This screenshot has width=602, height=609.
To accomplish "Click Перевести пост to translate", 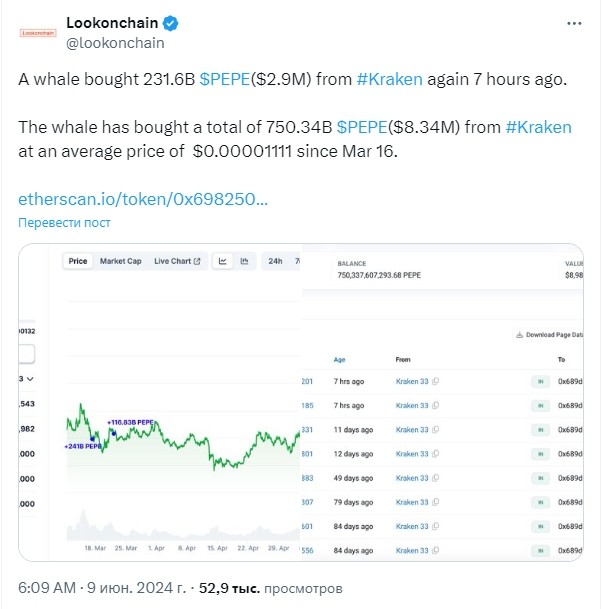I will point(64,223).
